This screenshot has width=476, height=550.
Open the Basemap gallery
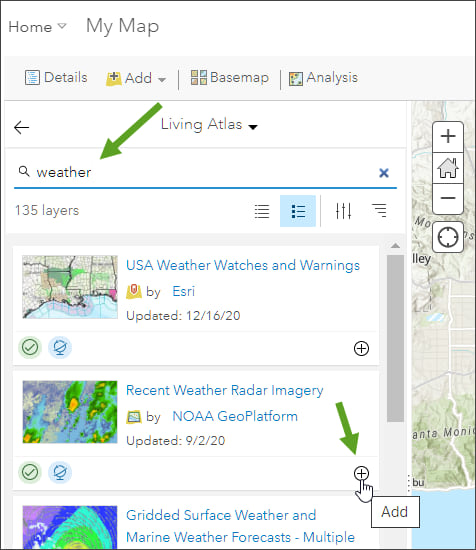tap(230, 78)
